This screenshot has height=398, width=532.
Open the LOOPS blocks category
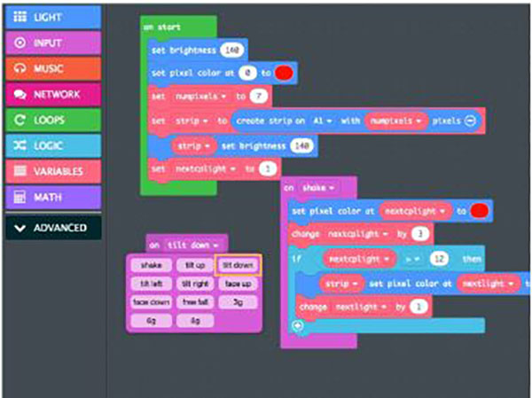(52, 119)
